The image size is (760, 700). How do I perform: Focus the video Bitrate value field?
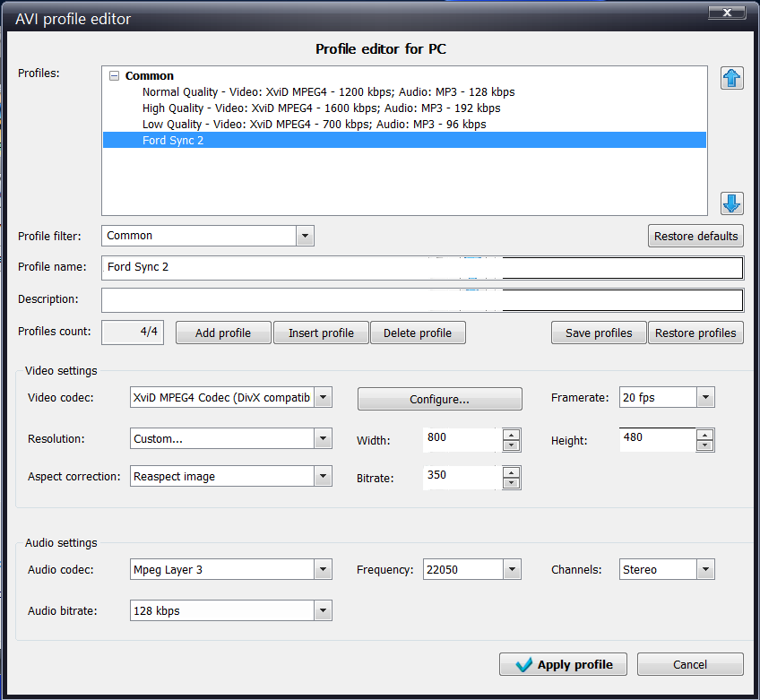(x=462, y=478)
